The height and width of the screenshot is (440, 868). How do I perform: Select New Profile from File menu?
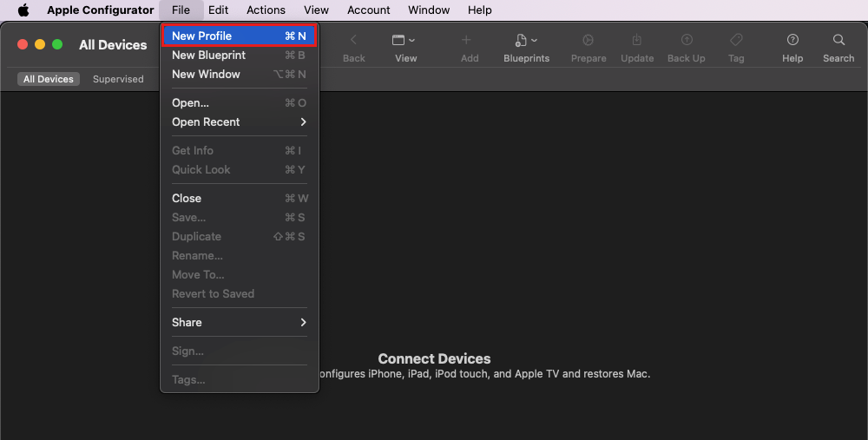(239, 36)
